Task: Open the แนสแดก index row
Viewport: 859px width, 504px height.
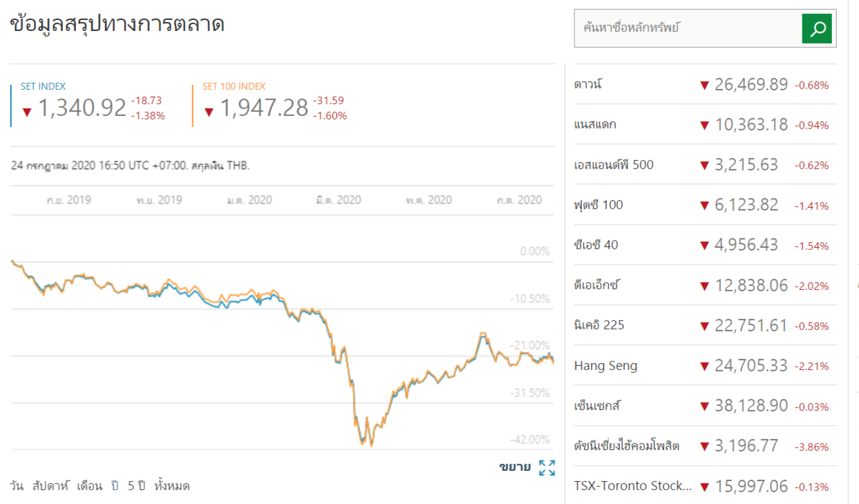Action: tap(595, 125)
